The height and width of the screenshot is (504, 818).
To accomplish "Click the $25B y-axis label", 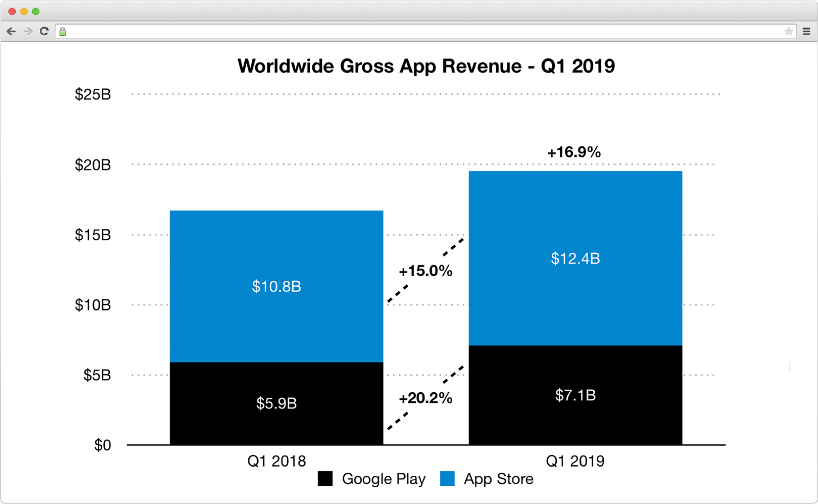I will [93, 94].
